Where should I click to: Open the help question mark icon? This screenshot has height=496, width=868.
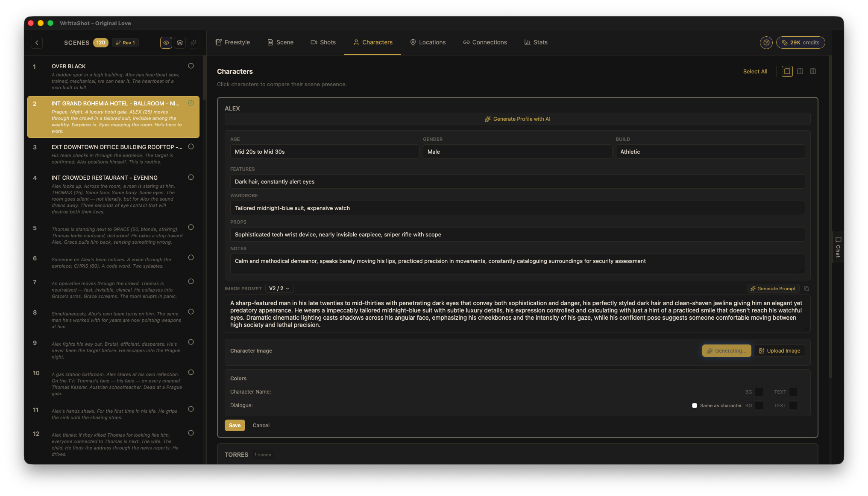coord(766,42)
